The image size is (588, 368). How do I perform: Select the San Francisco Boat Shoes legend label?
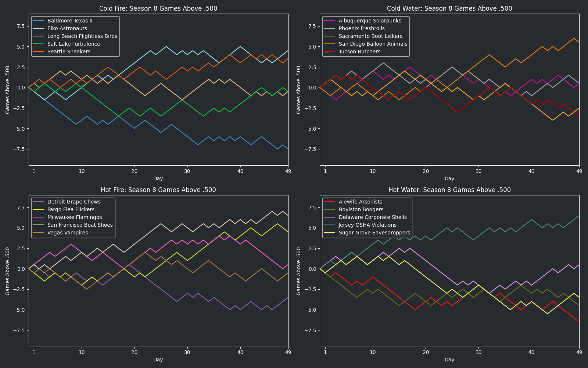(x=80, y=225)
